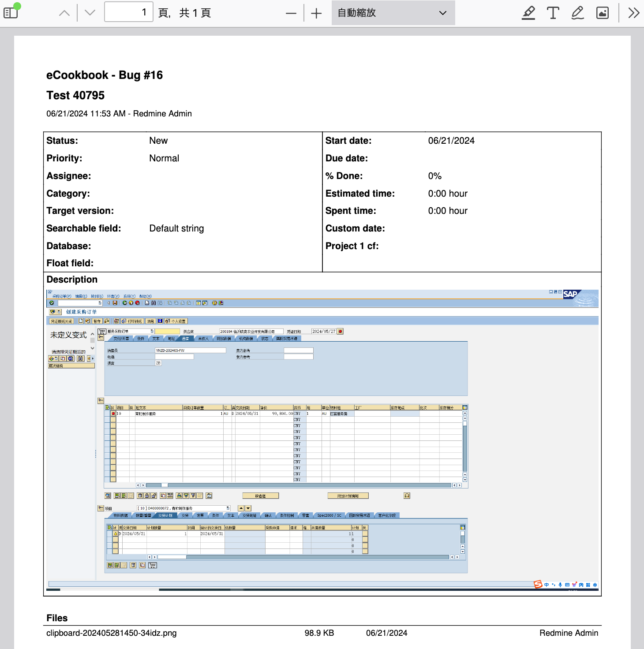Click the % Done value '0%'
The image size is (644, 649).
pyautogui.click(x=435, y=176)
